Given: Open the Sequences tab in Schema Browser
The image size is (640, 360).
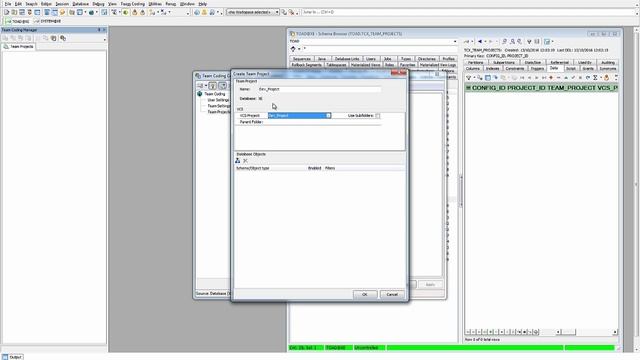Looking at the screenshot, I should point(302,59).
